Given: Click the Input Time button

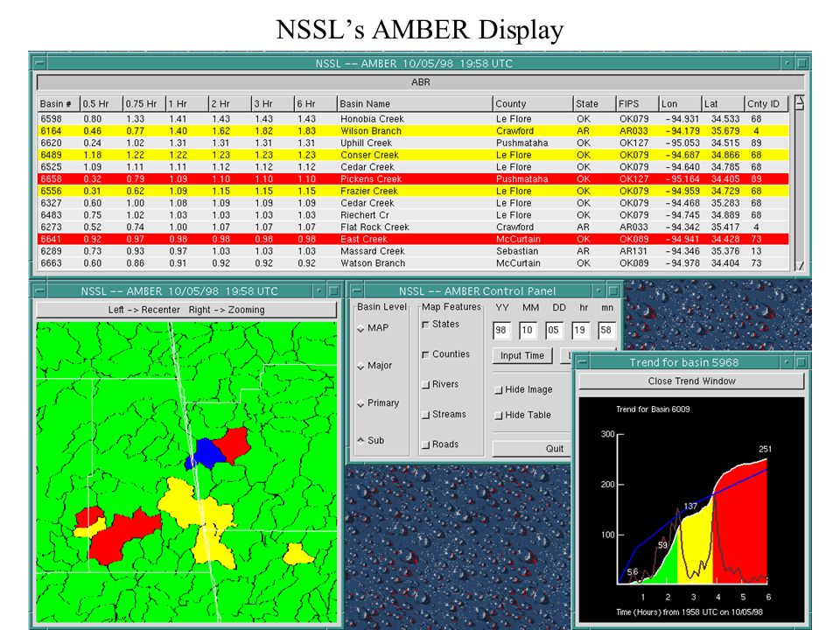Looking at the screenshot, I should [x=522, y=356].
